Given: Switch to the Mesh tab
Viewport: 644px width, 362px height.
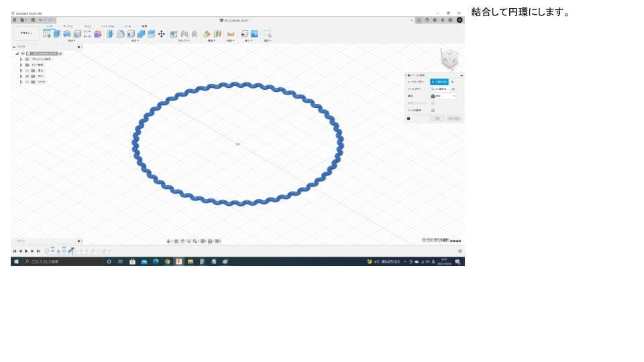Looking at the screenshot, I should 87,26.
